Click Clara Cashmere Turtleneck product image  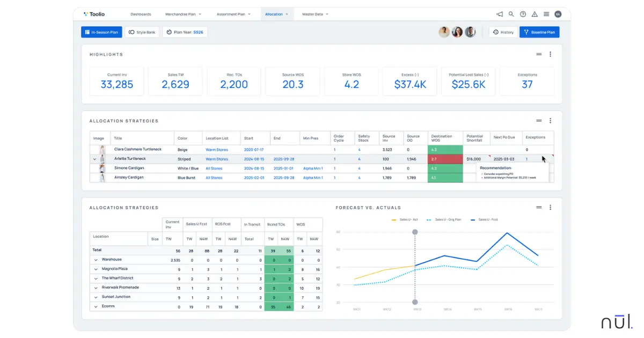(102, 150)
